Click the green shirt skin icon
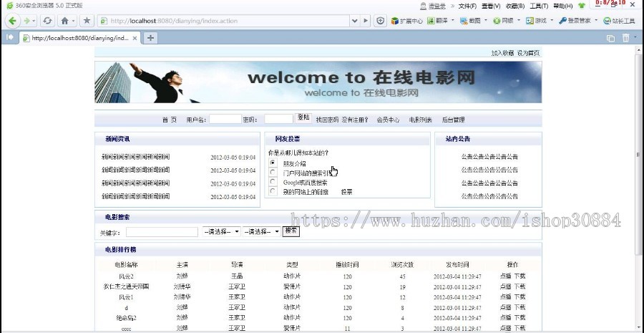Screen dimensions: 644x333 coord(582,6)
